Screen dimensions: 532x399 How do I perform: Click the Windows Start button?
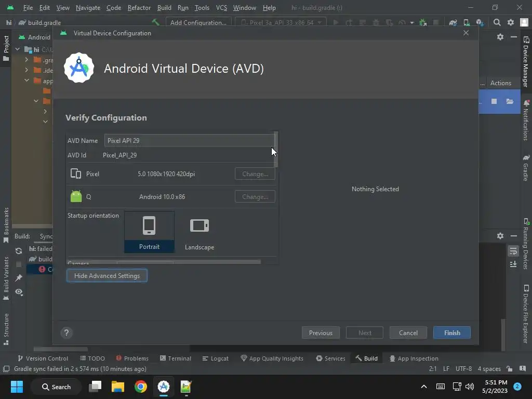tap(17, 387)
